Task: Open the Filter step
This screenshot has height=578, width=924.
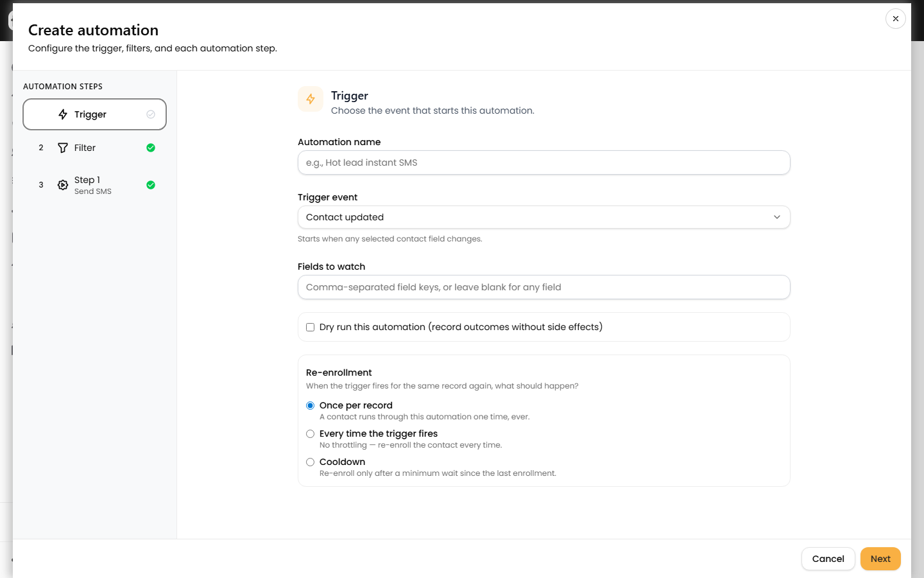Action: click(x=95, y=148)
